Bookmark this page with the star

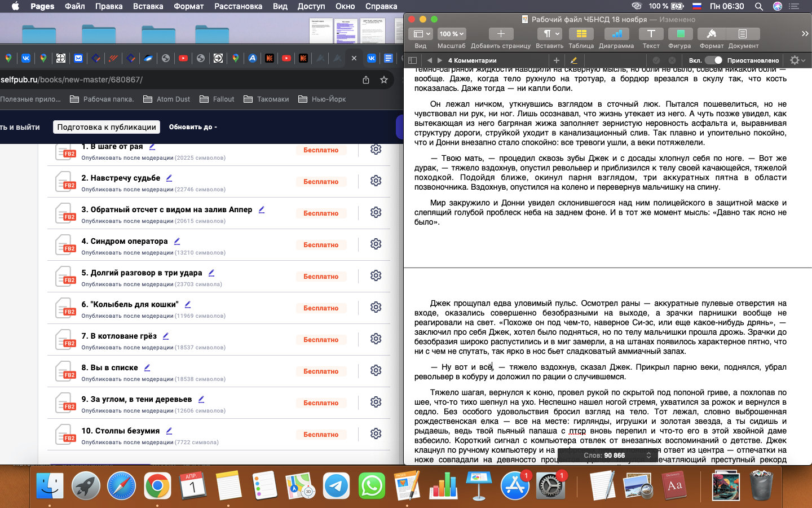click(384, 80)
